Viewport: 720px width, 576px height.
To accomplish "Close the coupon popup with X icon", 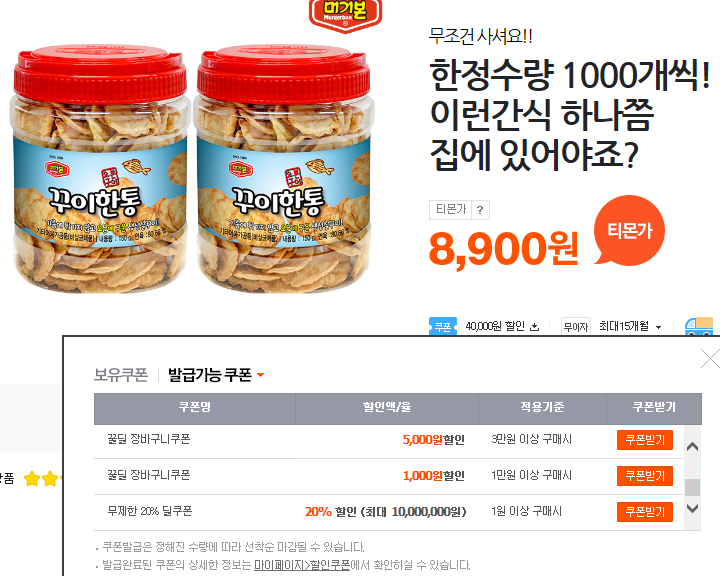I will pos(710,359).
